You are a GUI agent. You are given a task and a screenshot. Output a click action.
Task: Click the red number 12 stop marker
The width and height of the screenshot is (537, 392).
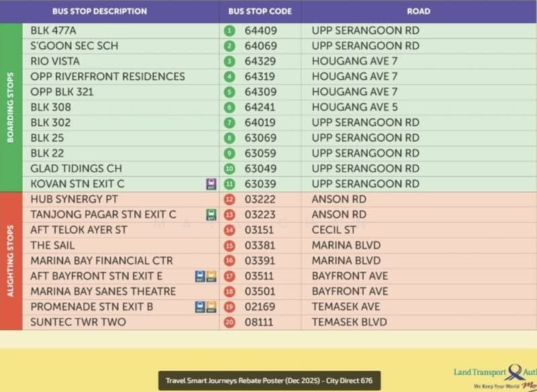pyautogui.click(x=230, y=199)
